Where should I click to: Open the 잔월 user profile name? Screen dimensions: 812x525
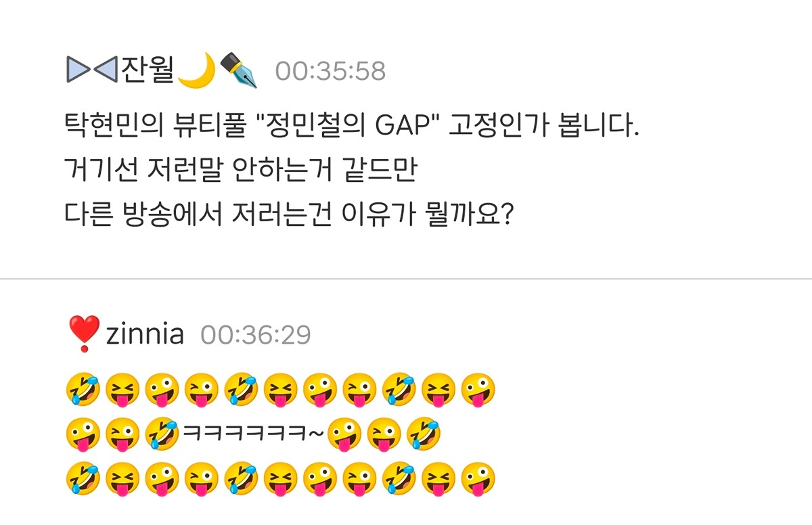(148, 70)
